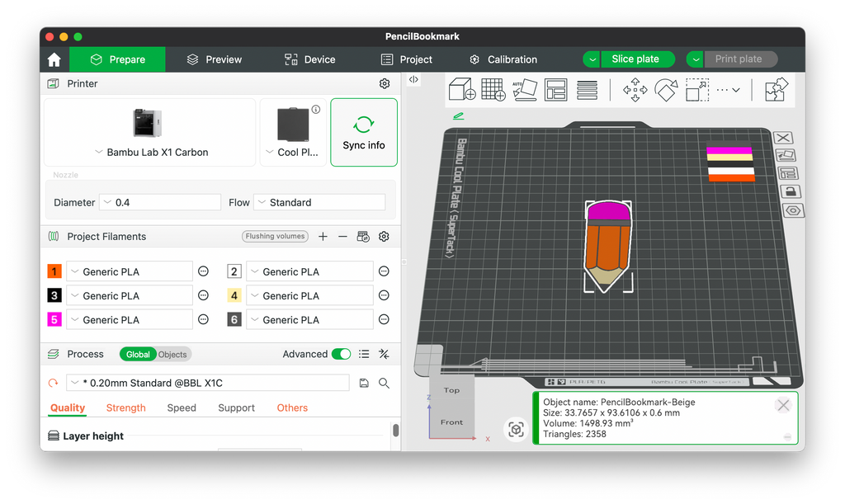The image size is (845, 504).
Task: Click the Slice plate button
Action: [636, 59]
